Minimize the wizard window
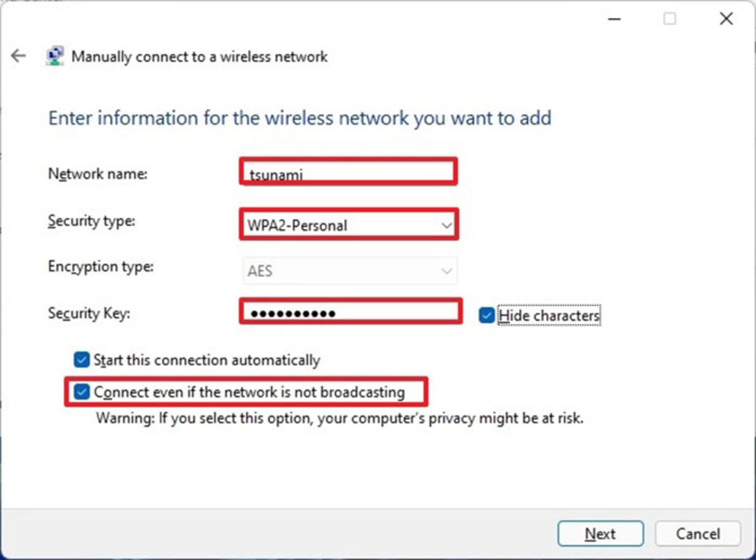 click(x=614, y=19)
